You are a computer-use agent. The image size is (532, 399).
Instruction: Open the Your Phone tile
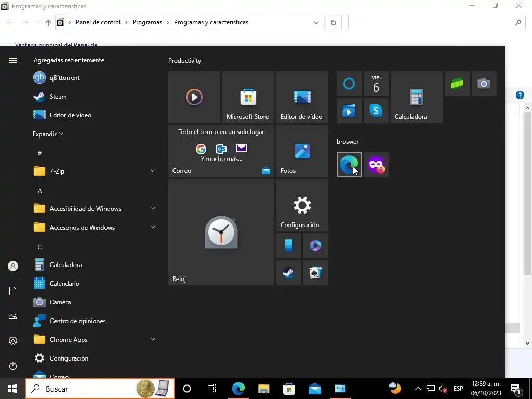pyautogui.click(x=289, y=246)
